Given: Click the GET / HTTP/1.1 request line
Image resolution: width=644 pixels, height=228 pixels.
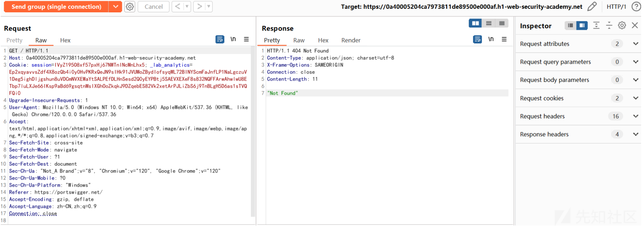Looking at the screenshot, I should pyautogui.click(x=29, y=51).
